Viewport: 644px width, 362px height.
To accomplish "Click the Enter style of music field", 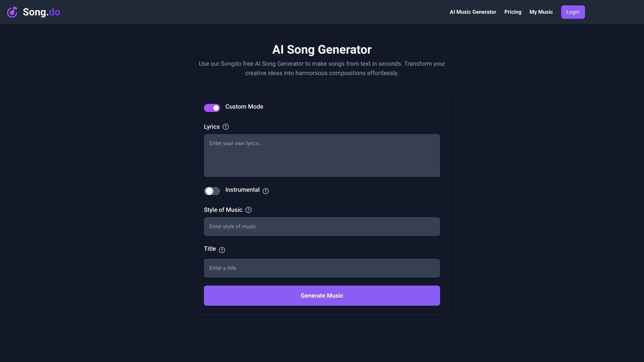I will click(x=322, y=226).
